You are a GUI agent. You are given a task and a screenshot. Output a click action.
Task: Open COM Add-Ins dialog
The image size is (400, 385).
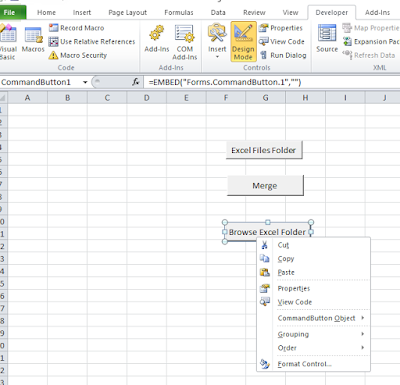click(184, 43)
